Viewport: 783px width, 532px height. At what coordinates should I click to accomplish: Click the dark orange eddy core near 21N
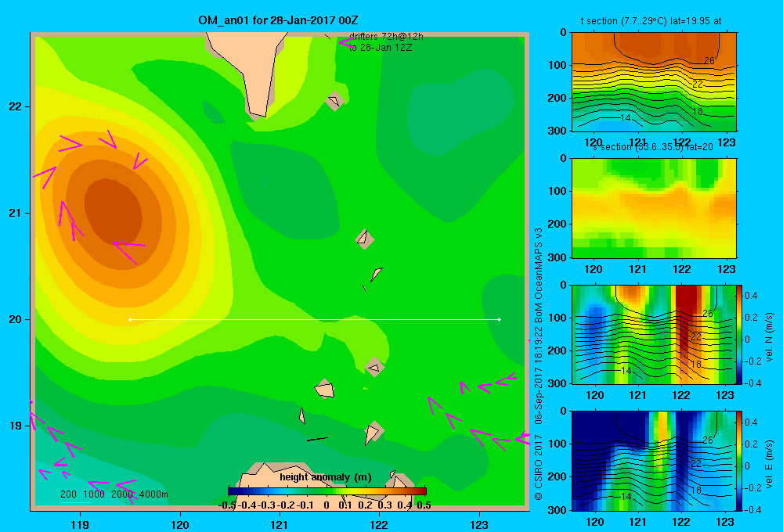pos(114,210)
